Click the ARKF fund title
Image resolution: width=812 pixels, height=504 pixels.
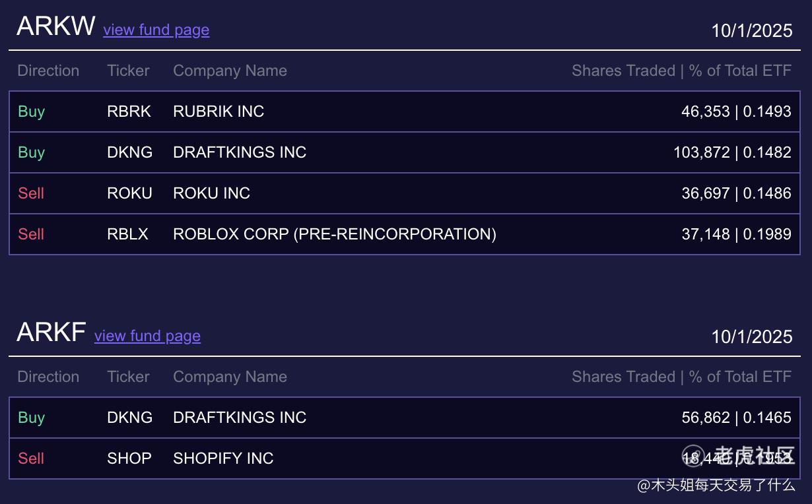click(x=51, y=332)
